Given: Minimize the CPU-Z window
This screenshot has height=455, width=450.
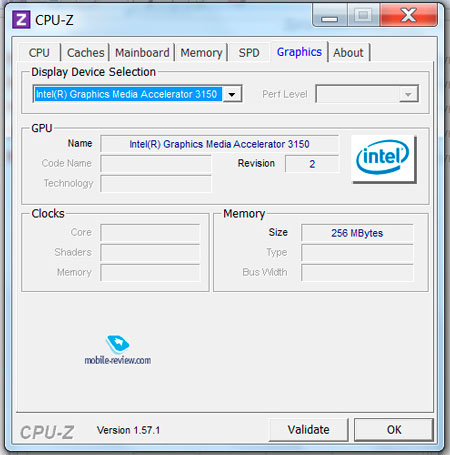Looking at the screenshot, I should (329, 15).
